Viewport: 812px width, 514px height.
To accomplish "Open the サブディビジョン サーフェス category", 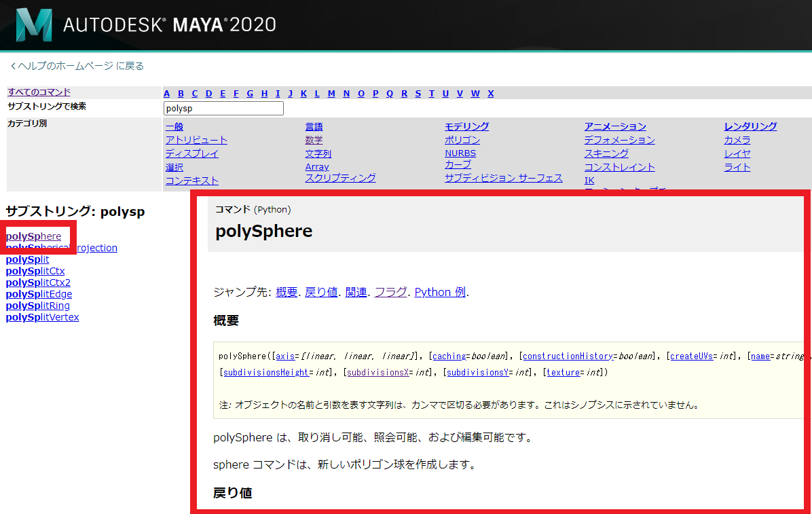I will (503, 178).
